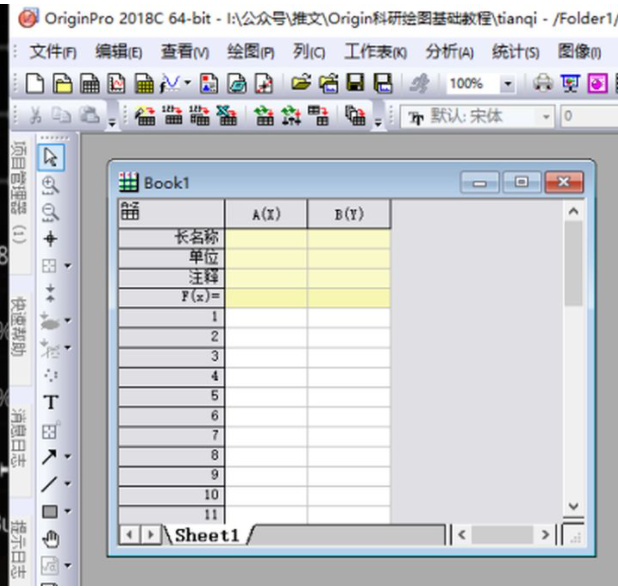Screen dimensions: 618x588
Task: Open the 工作表(K) menu
Action: pyautogui.click(x=376, y=52)
